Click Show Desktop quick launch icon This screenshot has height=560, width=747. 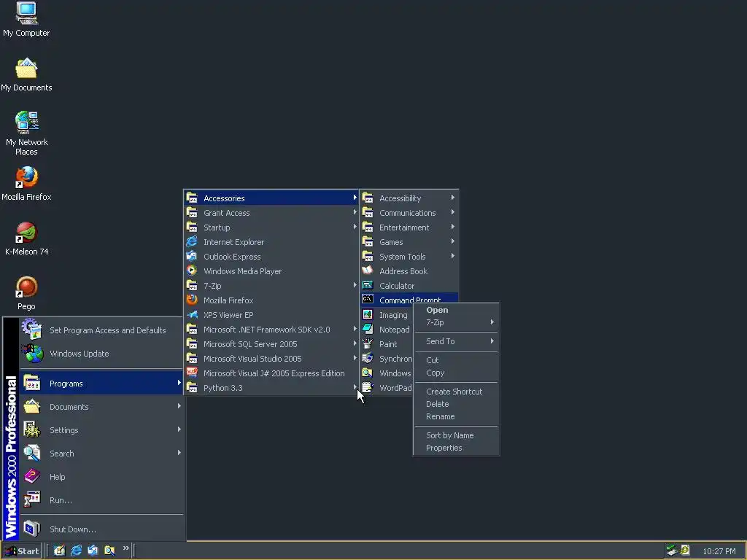(x=59, y=551)
